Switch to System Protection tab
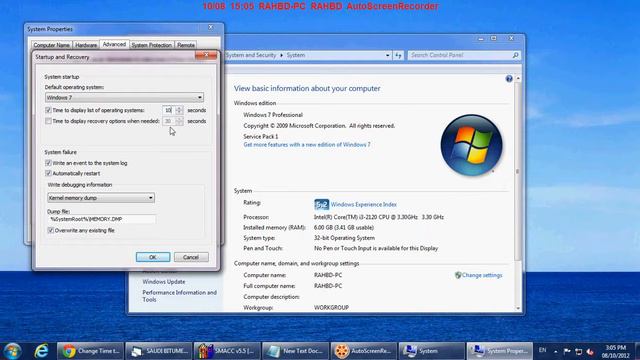This screenshot has height=360, width=640. (151, 45)
